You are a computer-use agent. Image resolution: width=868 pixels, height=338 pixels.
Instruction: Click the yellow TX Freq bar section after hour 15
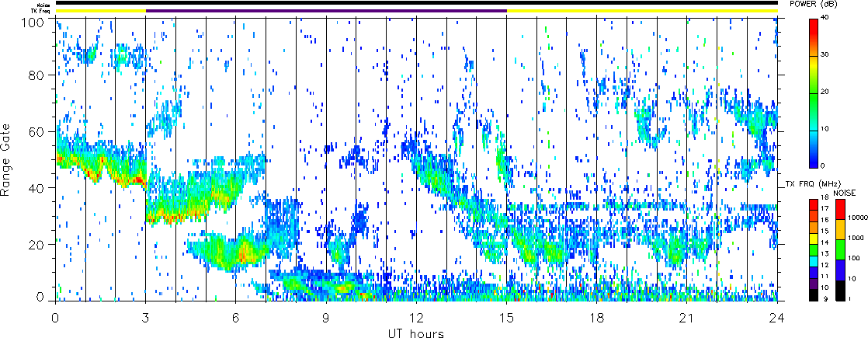(x=642, y=11)
